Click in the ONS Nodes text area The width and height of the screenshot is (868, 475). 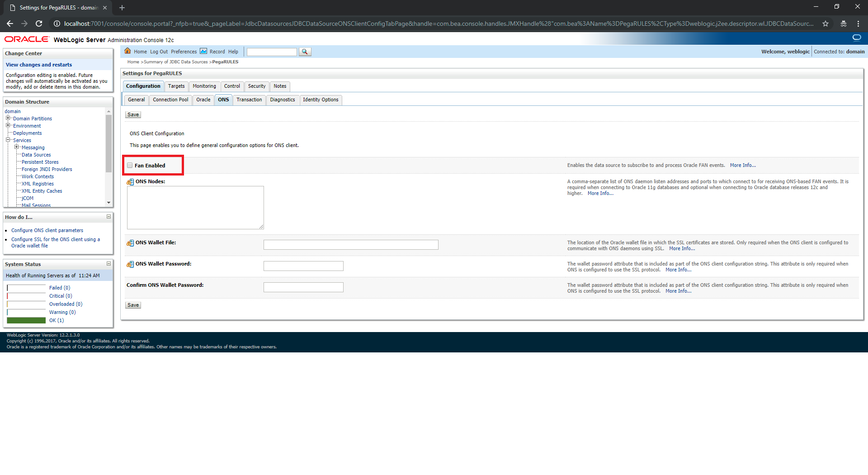pyautogui.click(x=195, y=208)
